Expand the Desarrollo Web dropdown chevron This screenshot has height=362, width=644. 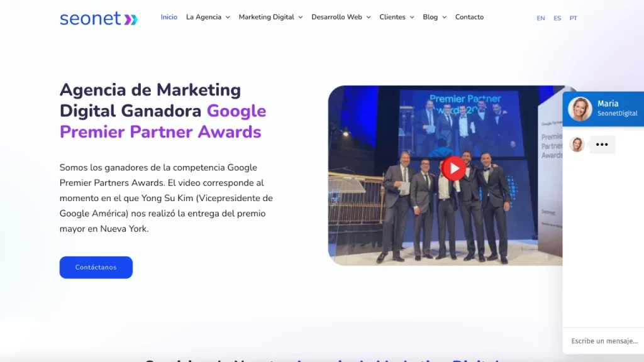tap(369, 17)
